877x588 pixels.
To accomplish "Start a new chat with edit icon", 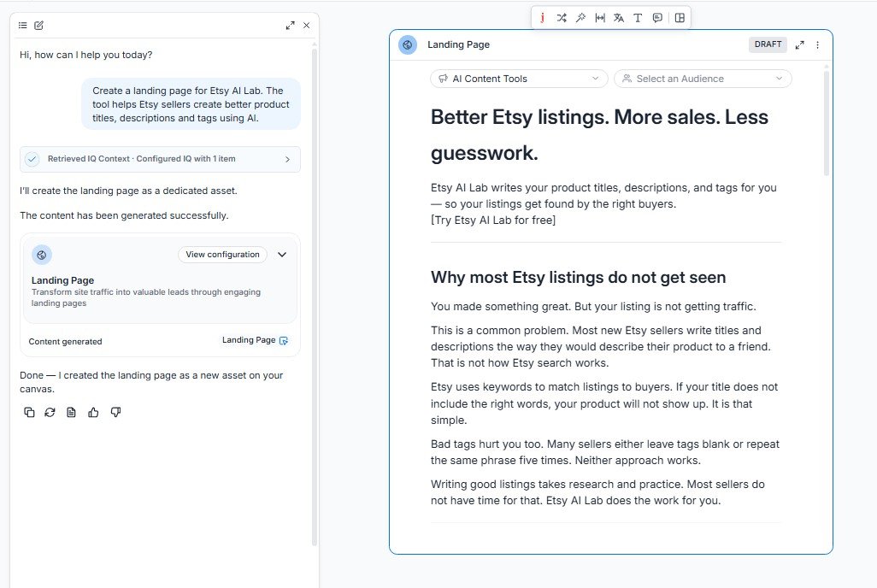I will pyautogui.click(x=38, y=25).
